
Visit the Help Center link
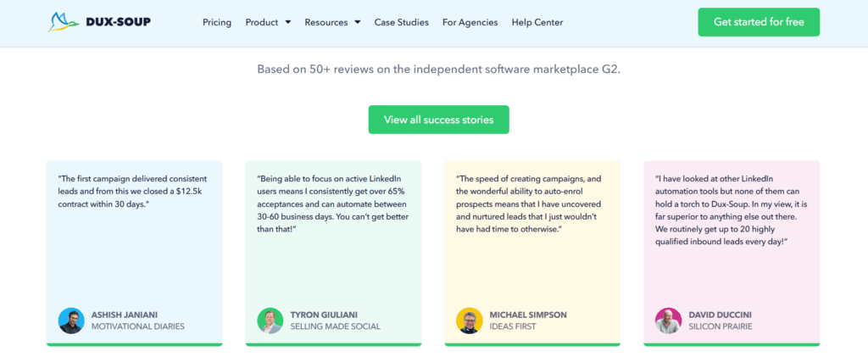(x=537, y=23)
